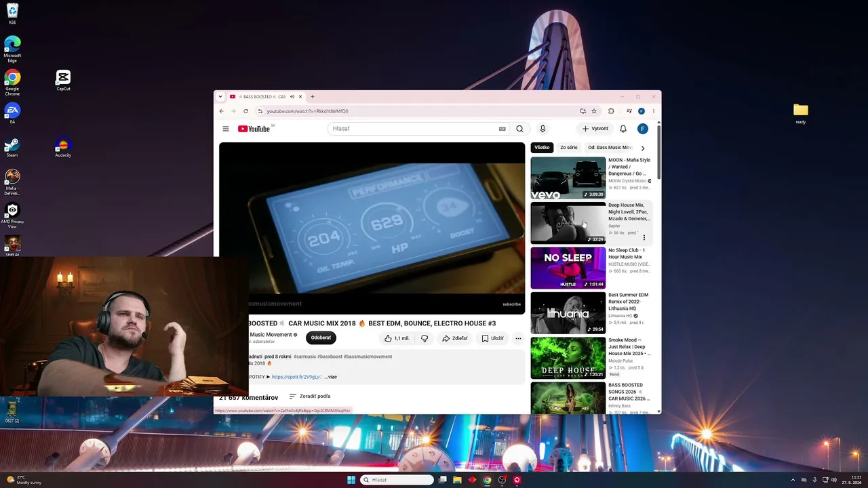Open the #bassboost hashtag link
The height and width of the screenshot is (488, 868).
click(x=330, y=357)
